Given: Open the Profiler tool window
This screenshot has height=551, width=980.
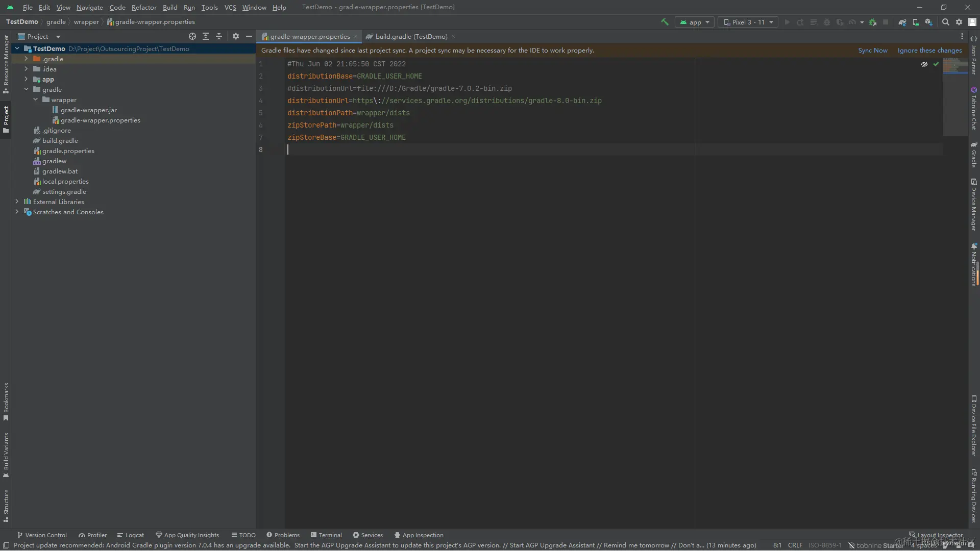Looking at the screenshot, I should 92,535.
